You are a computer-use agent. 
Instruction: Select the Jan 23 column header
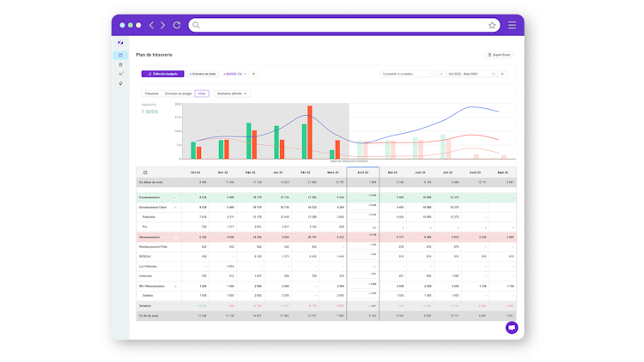tap(277, 172)
